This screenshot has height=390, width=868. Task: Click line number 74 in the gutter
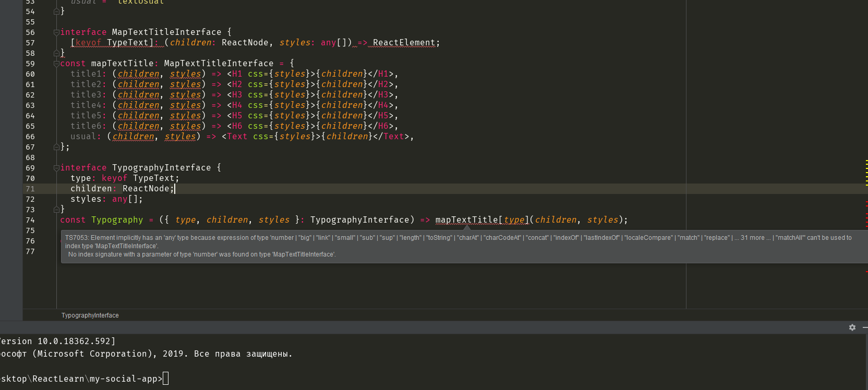30,220
